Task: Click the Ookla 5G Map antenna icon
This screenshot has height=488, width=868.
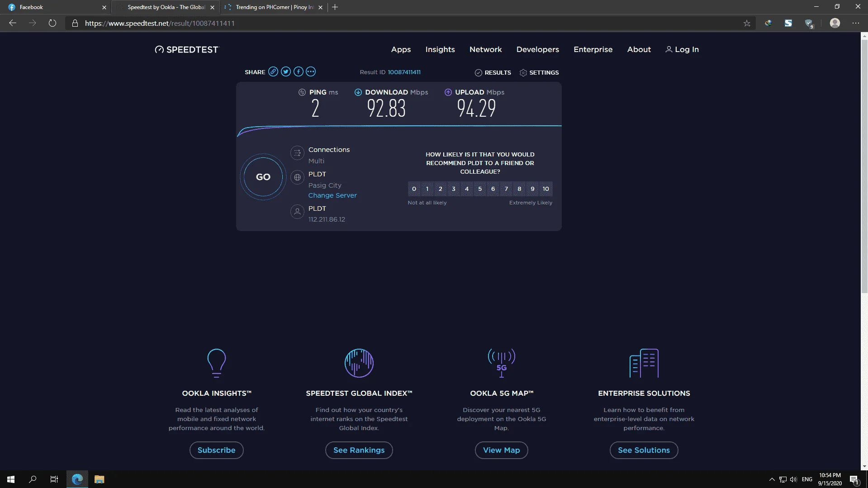Action: pos(502,363)
